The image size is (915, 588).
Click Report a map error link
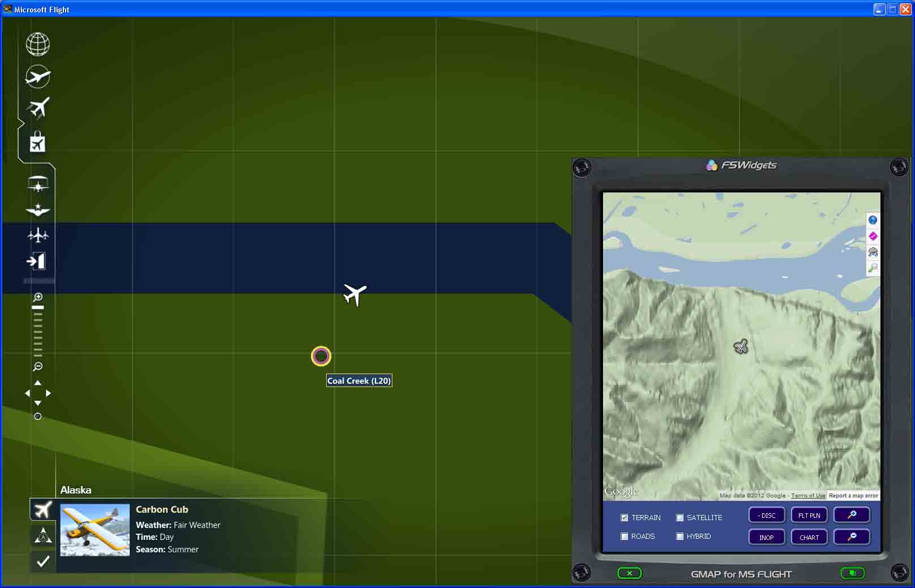pyautogui.click(x=853, y=496)
